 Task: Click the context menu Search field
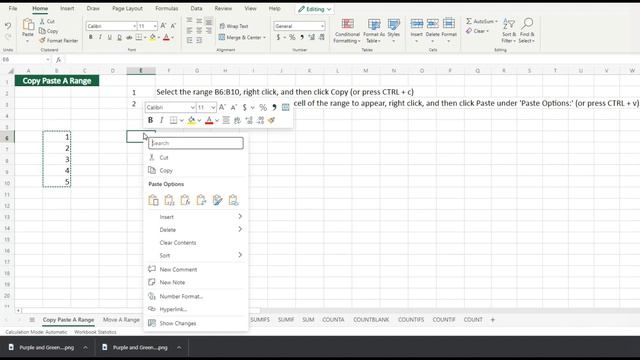pyautogui.click(x=196, y=143)
